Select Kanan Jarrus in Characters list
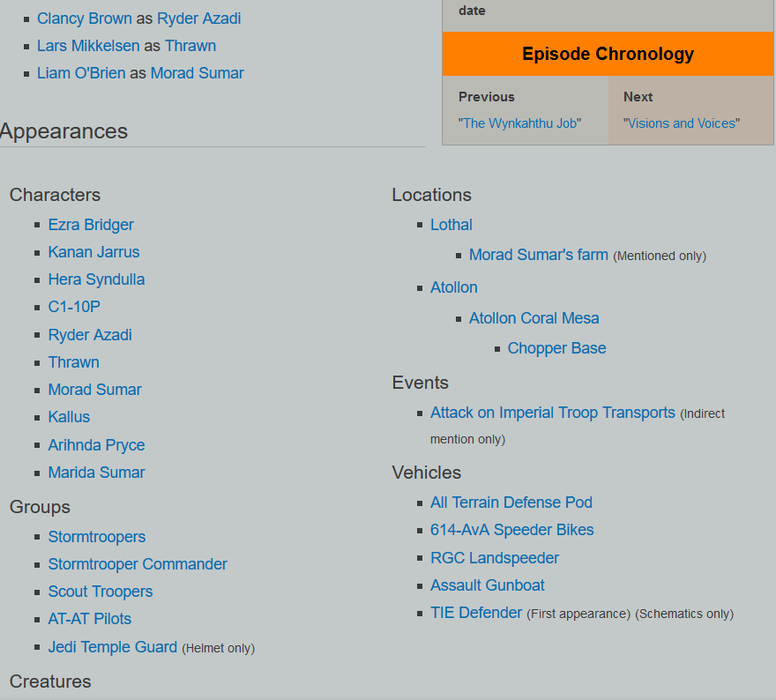776x700 pixels. [x=93, y=252]
